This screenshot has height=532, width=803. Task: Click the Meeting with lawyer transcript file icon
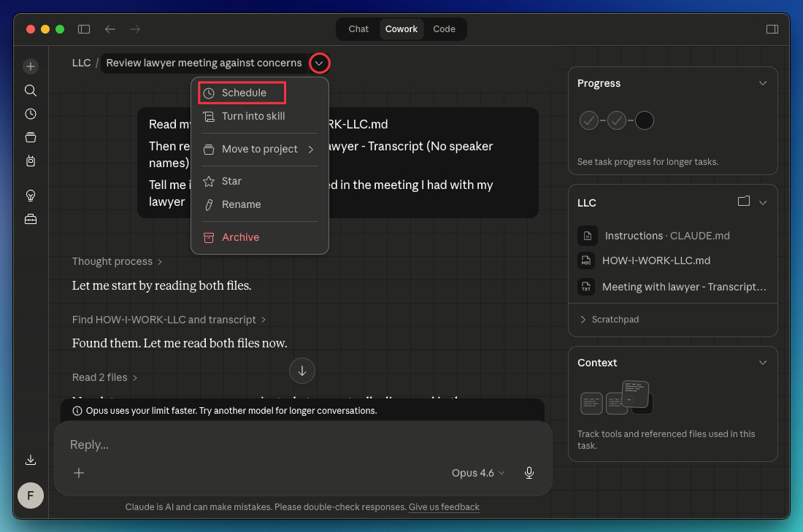tap(586, 287)
